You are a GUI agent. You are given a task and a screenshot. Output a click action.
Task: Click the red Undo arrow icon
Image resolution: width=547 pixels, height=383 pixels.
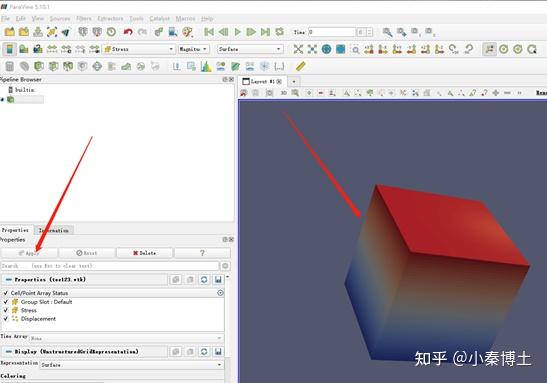coord(128,32)
